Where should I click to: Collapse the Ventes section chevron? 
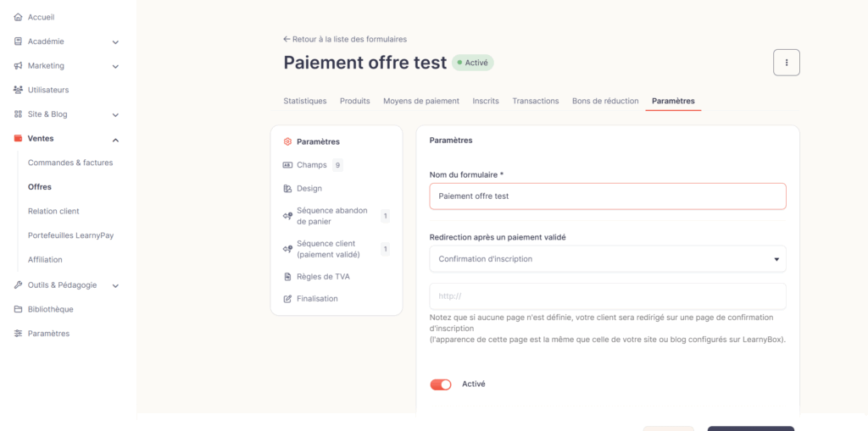pos(115,140)
